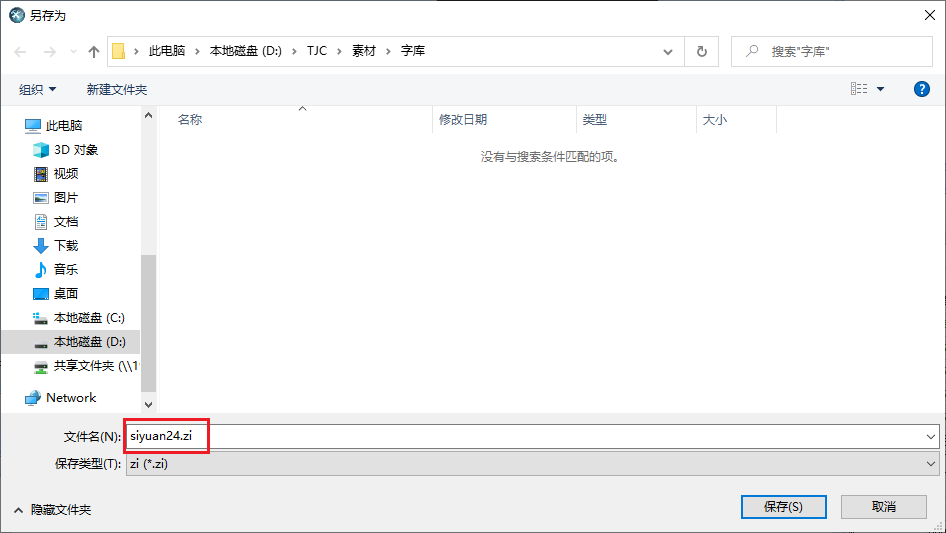The image size is (946, 533).
Task: Click 素材 in the breadcrumb path
Action: 363,51
